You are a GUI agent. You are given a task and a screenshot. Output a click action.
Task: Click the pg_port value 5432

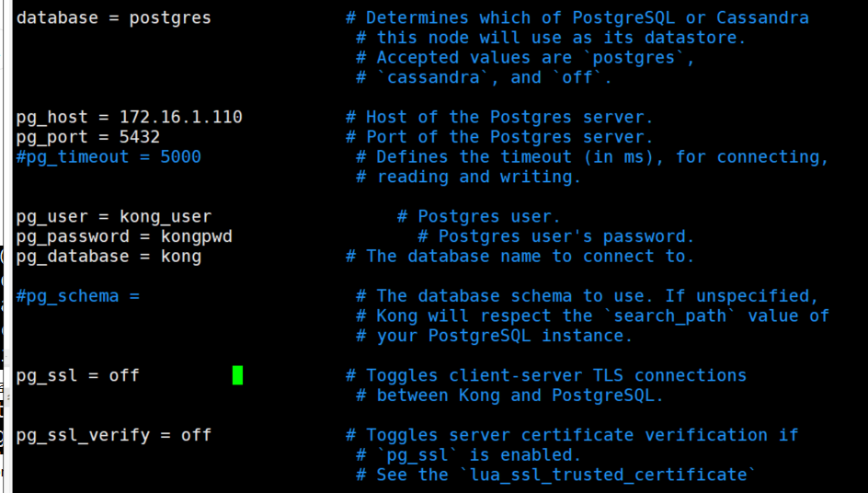(x=140, y=137)
